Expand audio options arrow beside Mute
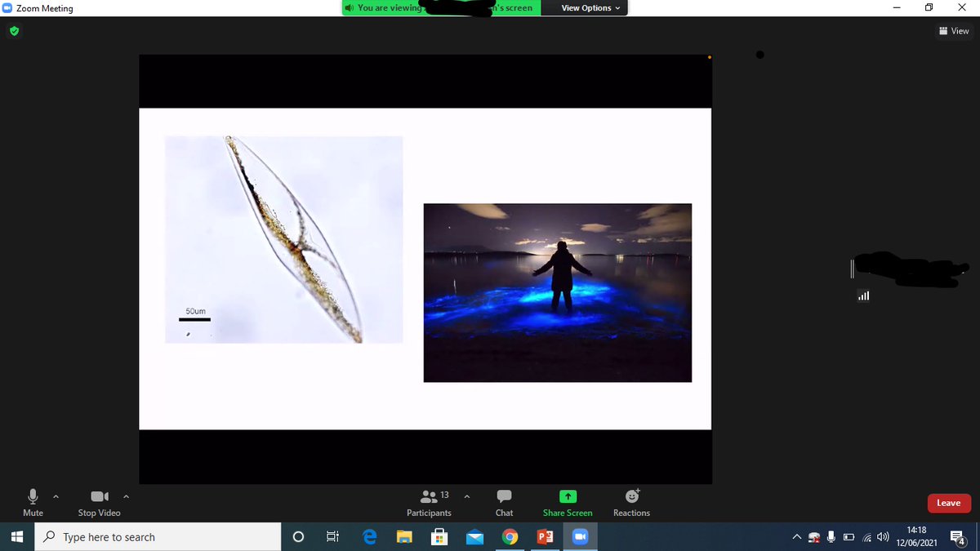 click(x=56, y=496)
